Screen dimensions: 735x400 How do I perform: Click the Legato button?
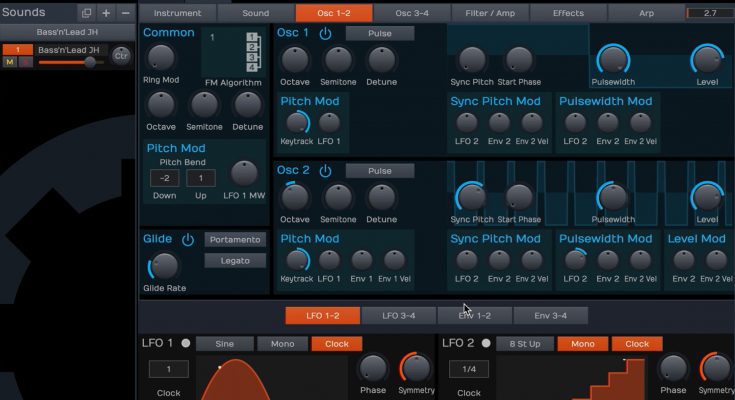click(x=236, y=261)
